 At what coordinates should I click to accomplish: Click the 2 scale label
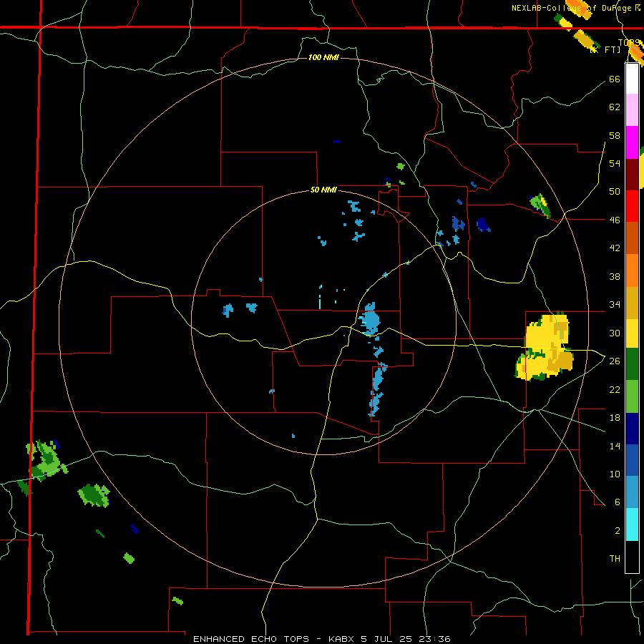click(618, 530)
